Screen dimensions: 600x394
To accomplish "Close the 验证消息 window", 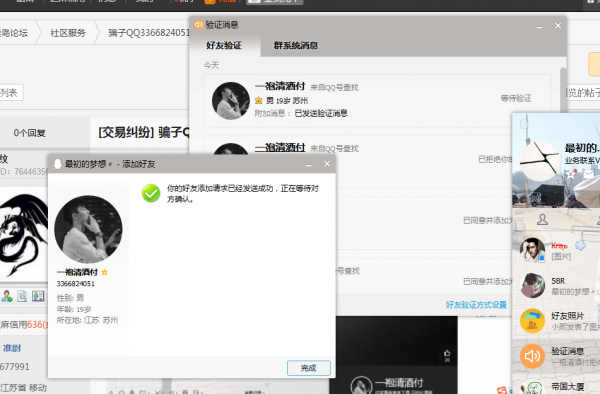I will click(558, 26).
